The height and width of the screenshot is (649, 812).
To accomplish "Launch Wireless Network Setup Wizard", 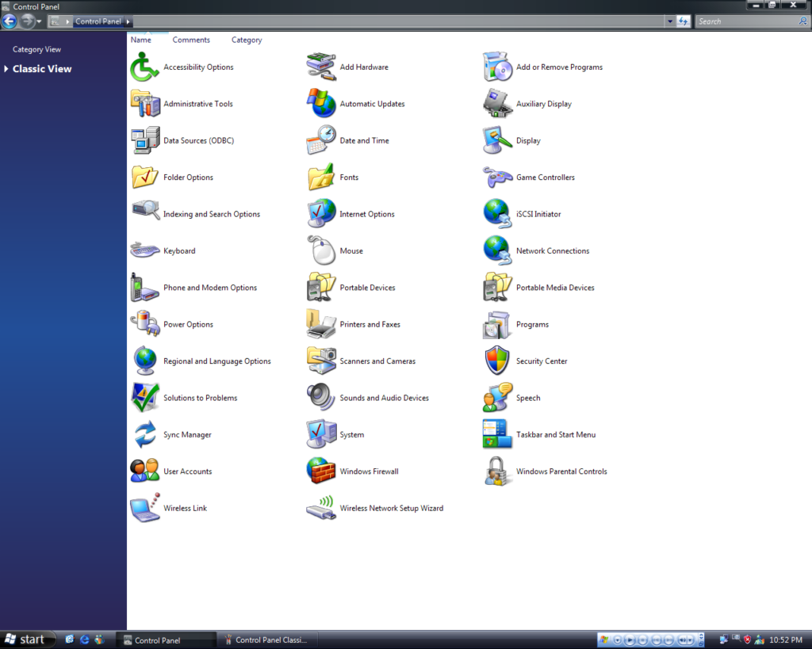I will [x=375, y=508].
